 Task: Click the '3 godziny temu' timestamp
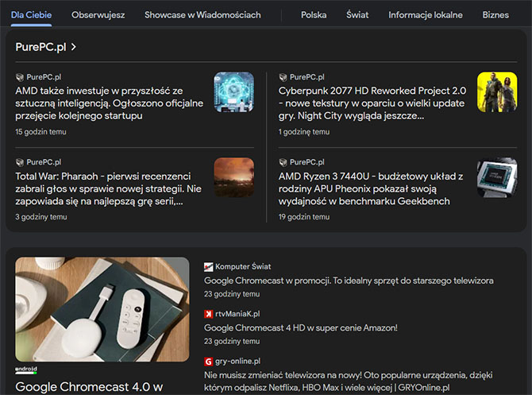click(41, 217)
